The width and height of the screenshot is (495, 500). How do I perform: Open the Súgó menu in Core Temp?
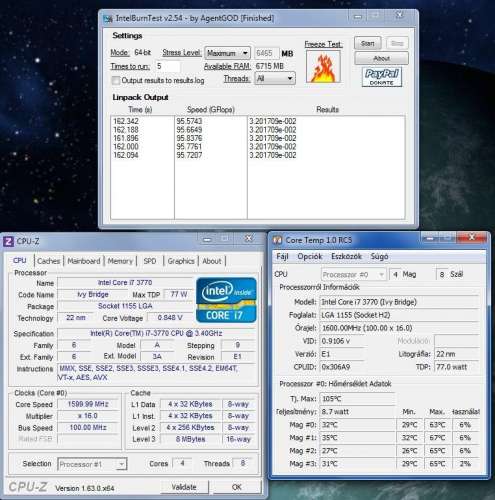coord(379,256)
